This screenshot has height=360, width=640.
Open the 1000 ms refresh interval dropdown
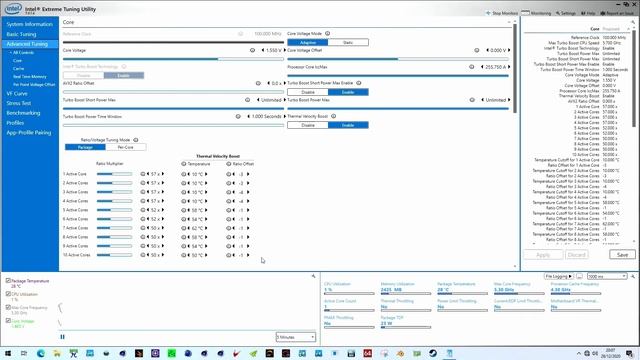(x=607, y=276)
